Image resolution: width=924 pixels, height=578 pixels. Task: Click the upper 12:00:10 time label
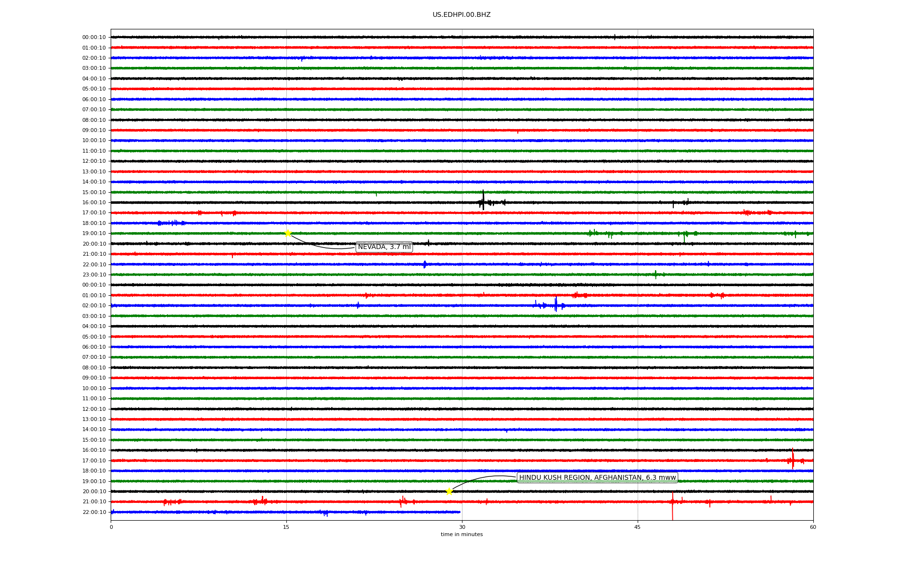[x=94, y=161]
